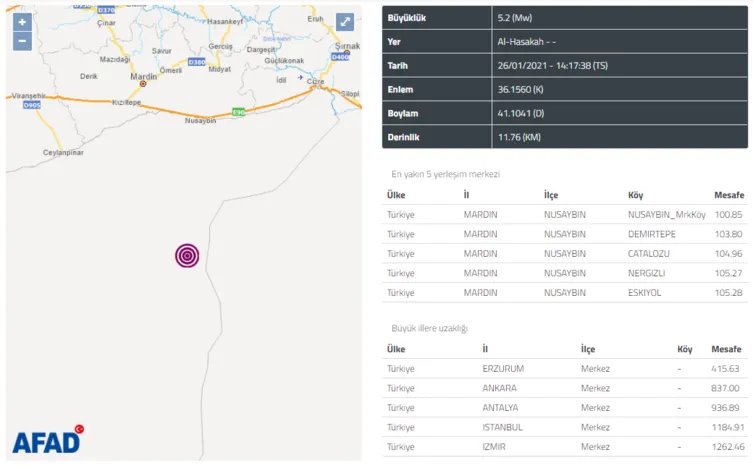The image size is (753, 468).
Task: Click the D380 road shield
Action: tap(196, 62)
